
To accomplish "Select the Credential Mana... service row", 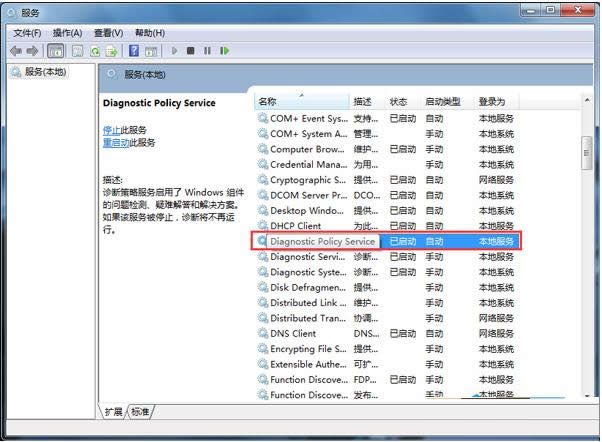I will pos(386,165).
